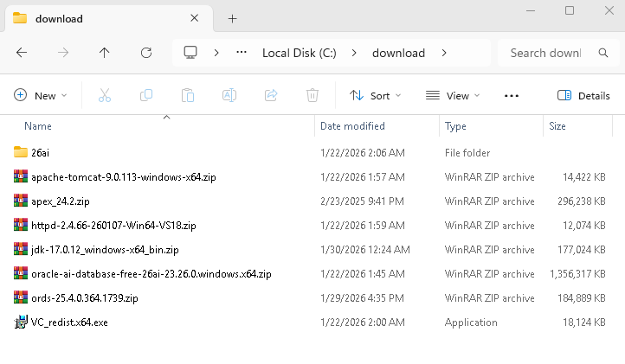This screenshot has width=625, height=364.
Task: Add a new File Explorer tab
Action: point(232,18)
